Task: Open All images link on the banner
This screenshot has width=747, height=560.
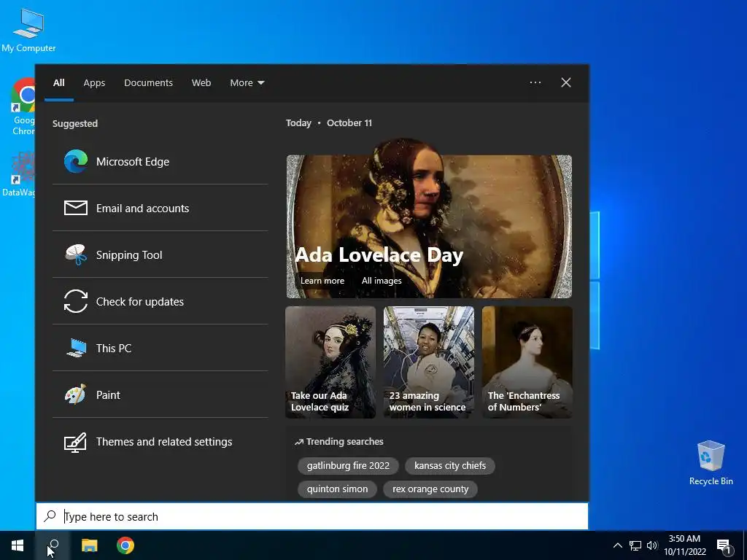Action: click(382, 281)
